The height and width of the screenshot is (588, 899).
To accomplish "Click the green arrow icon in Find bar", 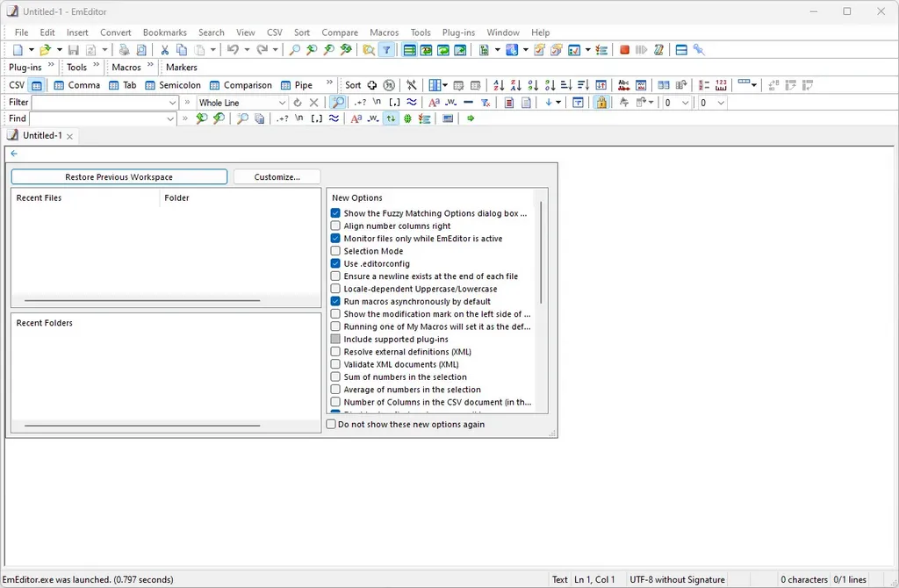I will [471, 118].
